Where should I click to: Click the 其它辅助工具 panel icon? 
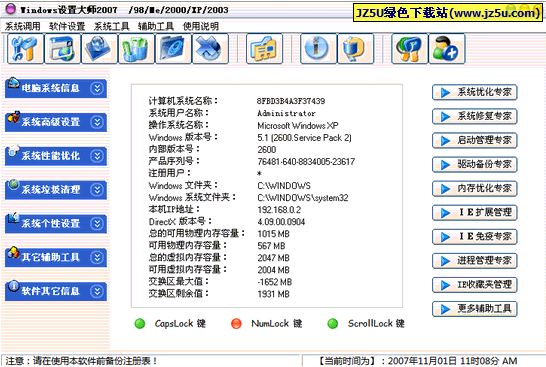[x=13, y=252]
